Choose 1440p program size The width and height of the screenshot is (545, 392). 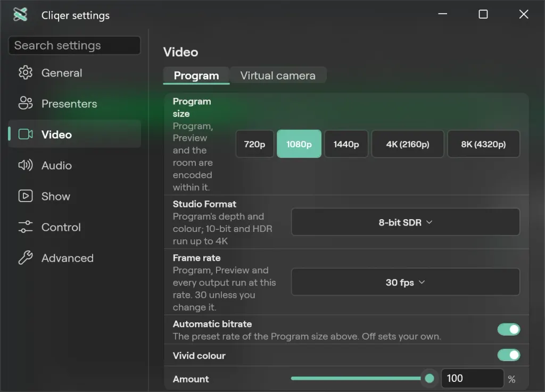[346, 144]
